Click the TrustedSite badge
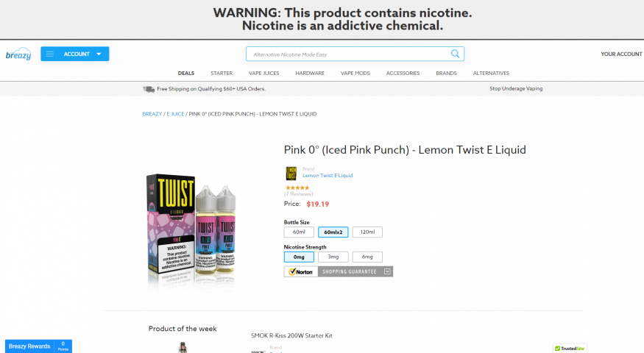Image resolution: width=644 pixels, height=353 pixels. (x=570, y=348)
